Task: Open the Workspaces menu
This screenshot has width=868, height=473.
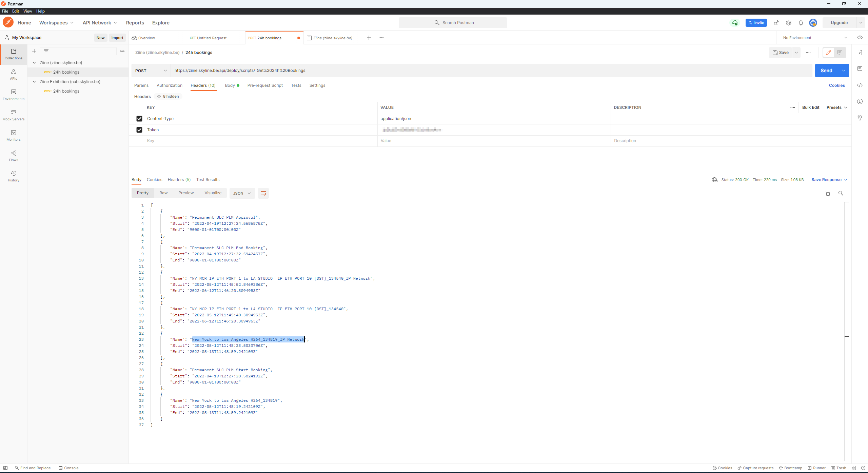Action: click(56, 23)
